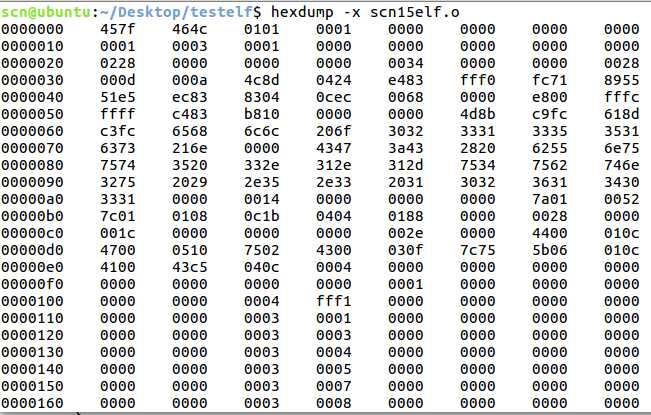Image resolution: width=651 pixels, height=415 pixels.
Task: Select offset label 00000e0
Action: pos(32,267)
